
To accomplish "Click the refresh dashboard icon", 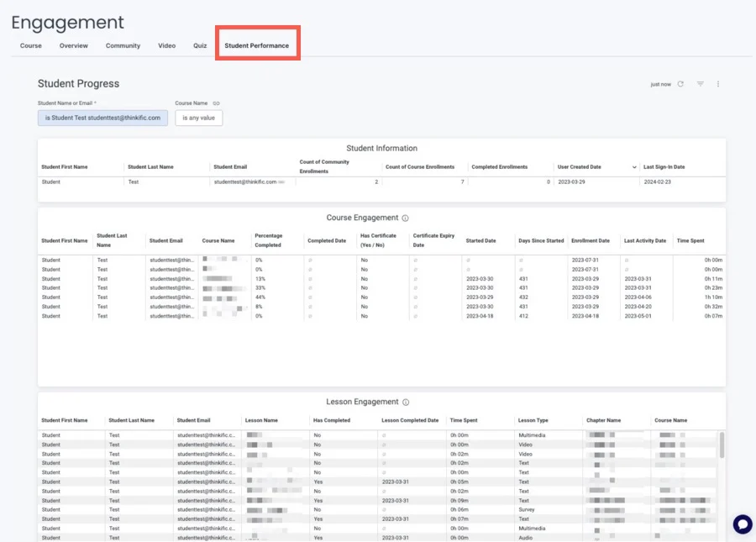I will (680, 84).
